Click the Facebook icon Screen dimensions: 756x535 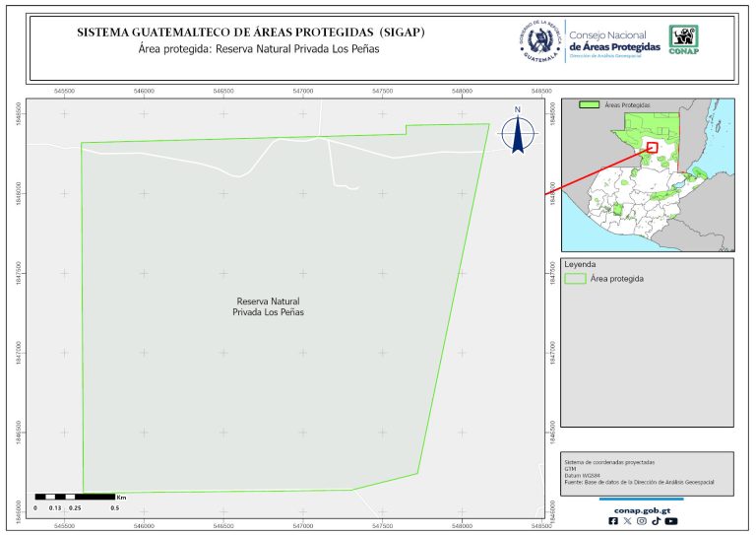click(x=614, y=521)
